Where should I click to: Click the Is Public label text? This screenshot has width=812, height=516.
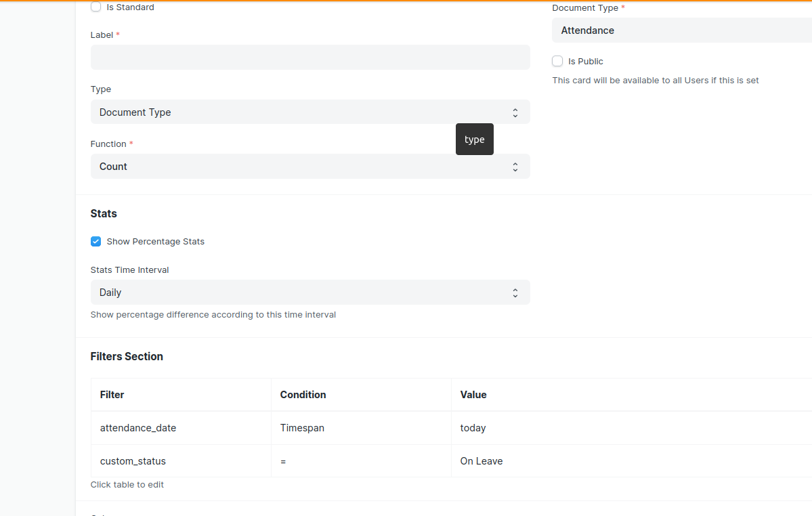tap(586, 62)
